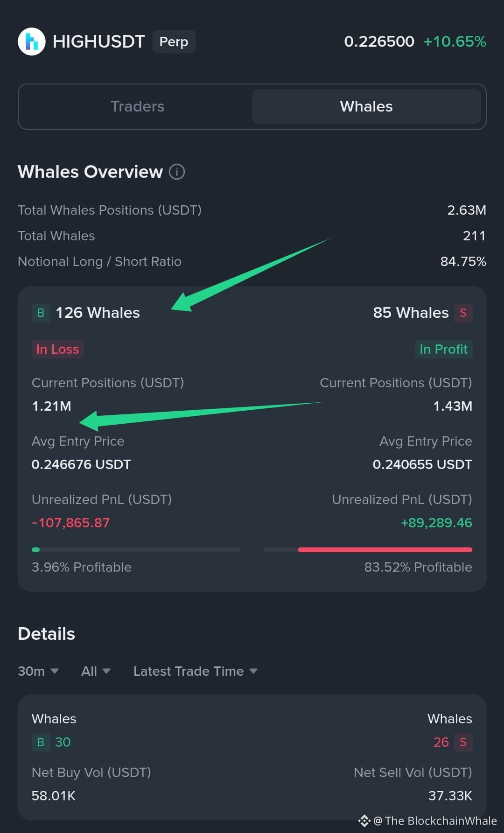Click the red S icon beside 85 Whales
504x833 pixels.
tap(463, 313)
